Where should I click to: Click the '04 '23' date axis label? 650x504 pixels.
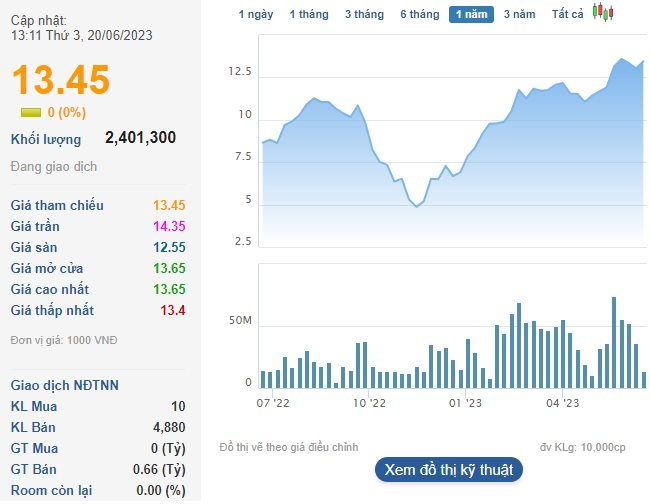[x=563, y=403]
